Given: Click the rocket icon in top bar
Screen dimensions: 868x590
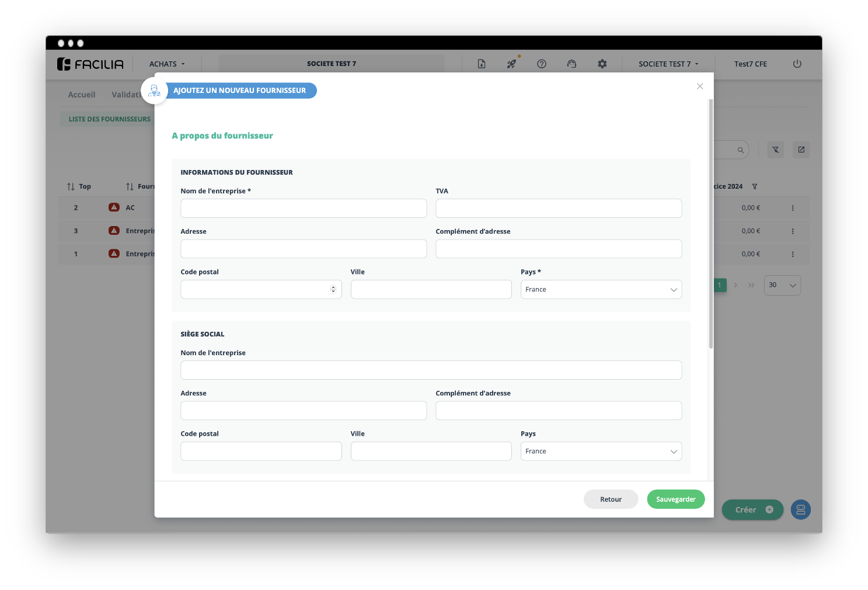Looking at the screenshot, I should tap(511, 64).
